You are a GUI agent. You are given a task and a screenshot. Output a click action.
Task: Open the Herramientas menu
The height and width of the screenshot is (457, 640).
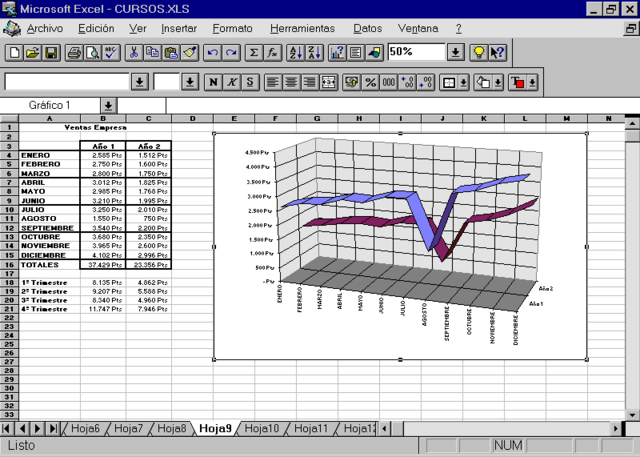tap(302, 29)
